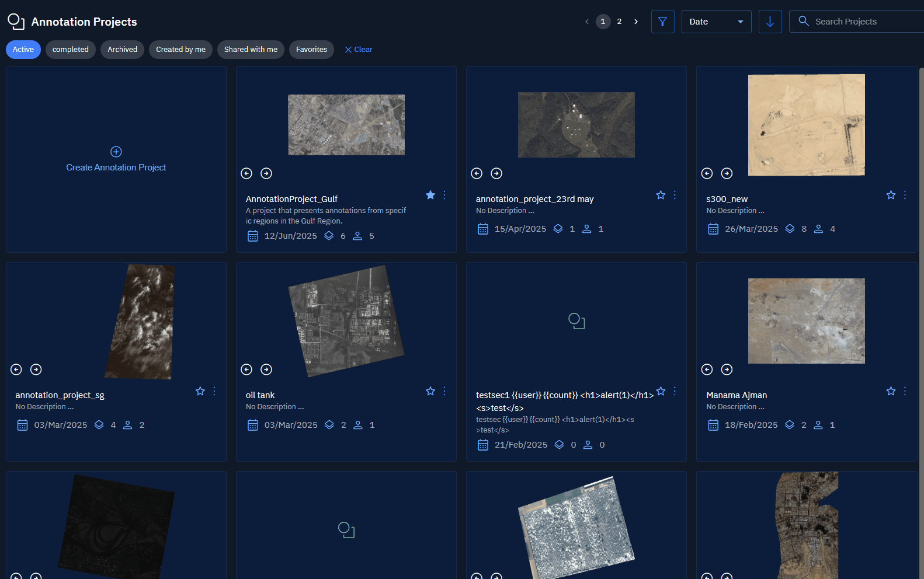The image size is (924, 579).
Task: Toggle sort direction arrow button
Action: click(770, 22)
